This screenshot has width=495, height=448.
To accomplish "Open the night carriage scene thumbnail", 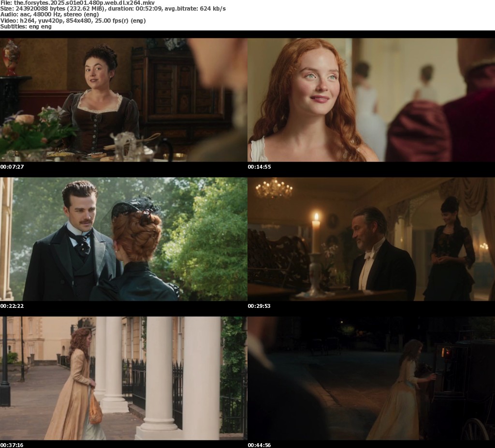I will [371, 378].
